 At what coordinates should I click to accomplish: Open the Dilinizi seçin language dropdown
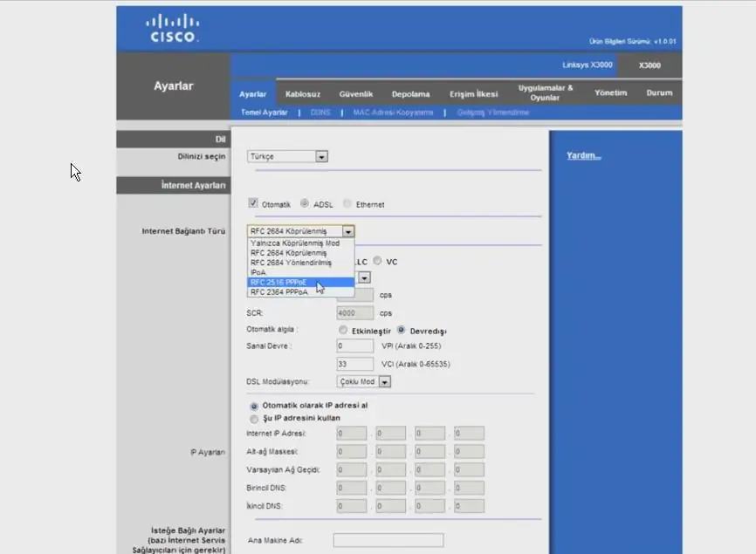[320, 155]
